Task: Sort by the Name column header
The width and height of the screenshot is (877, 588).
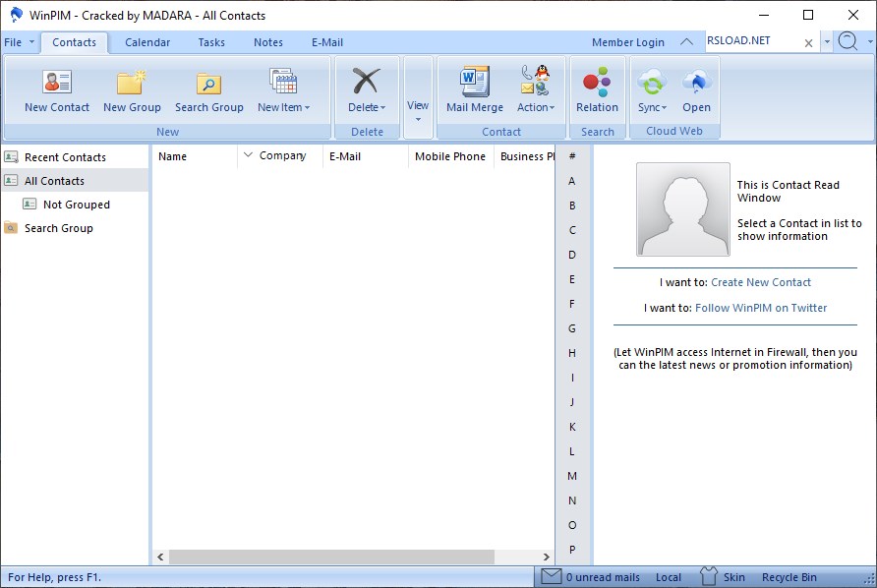Action: [x=195, y=156]
